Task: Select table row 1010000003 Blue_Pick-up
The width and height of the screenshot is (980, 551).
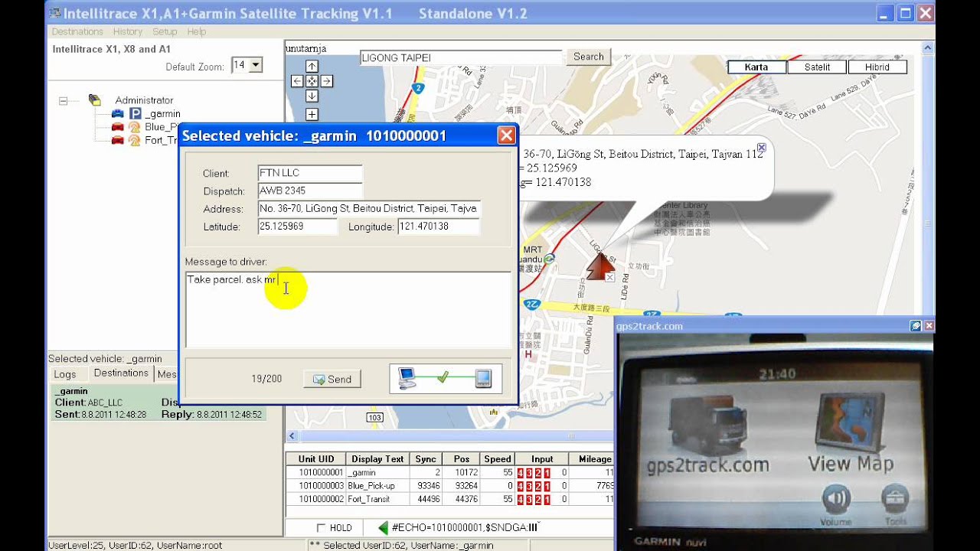Action: coord(449,486)
